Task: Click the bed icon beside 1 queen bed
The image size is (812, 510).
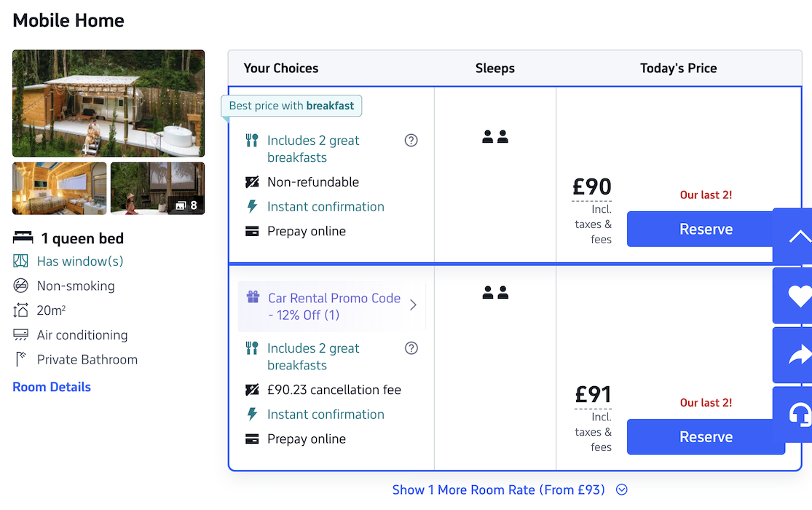Action: point(21,238)
